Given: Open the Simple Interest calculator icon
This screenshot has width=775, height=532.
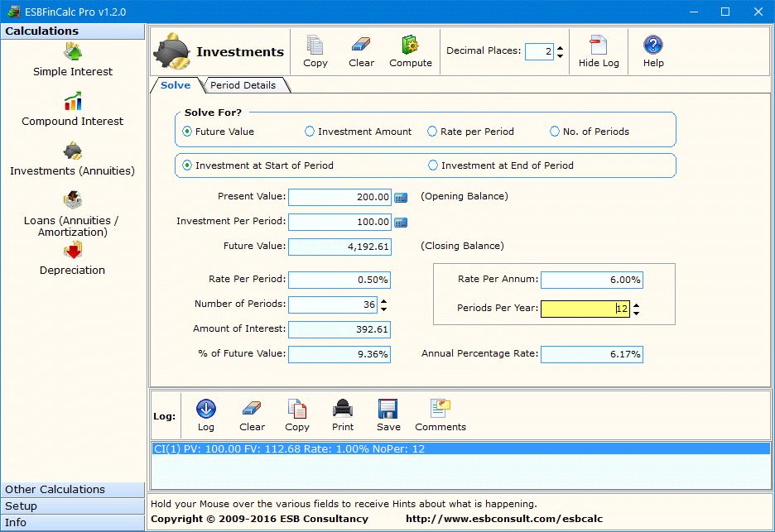Looking at the screenshot, I should [73, 51].
